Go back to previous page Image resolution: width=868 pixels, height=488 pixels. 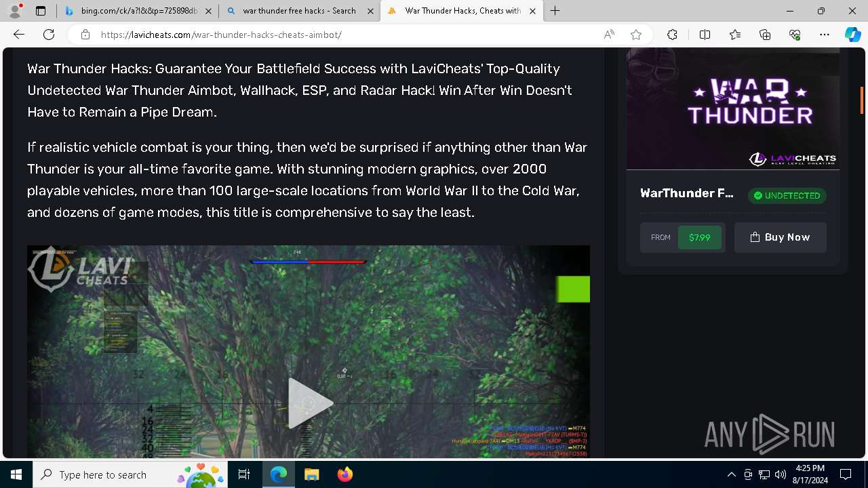(19, 35)
